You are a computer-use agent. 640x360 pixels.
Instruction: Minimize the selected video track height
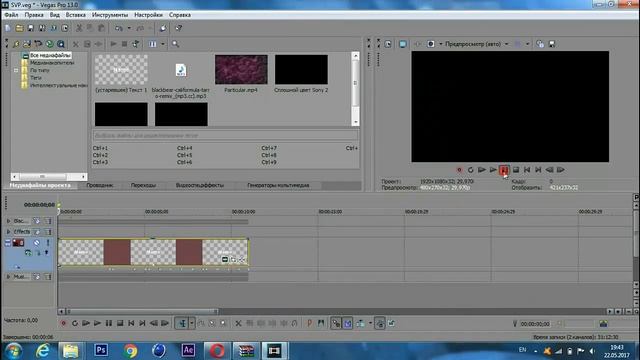[8, 243]
